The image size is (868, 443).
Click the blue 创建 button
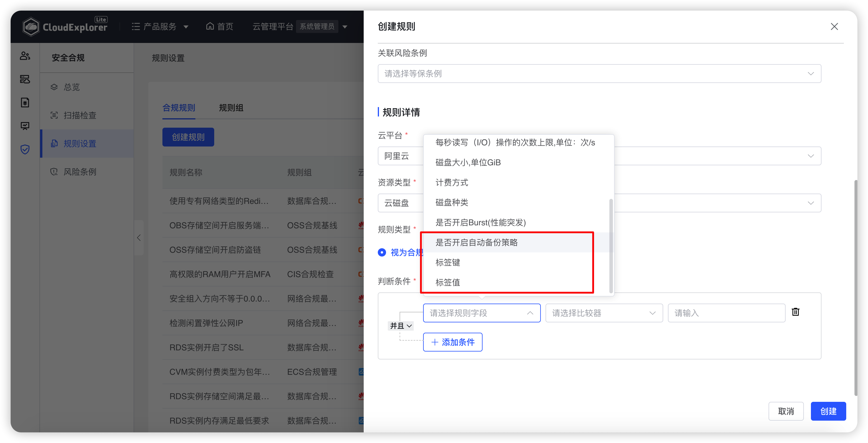coord(828,411)
